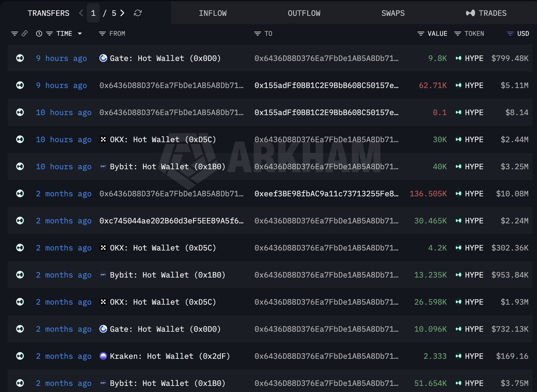Screen dimensions: 537x392
Task: Click the TOKEN column header label
Action: pos(474,34)
